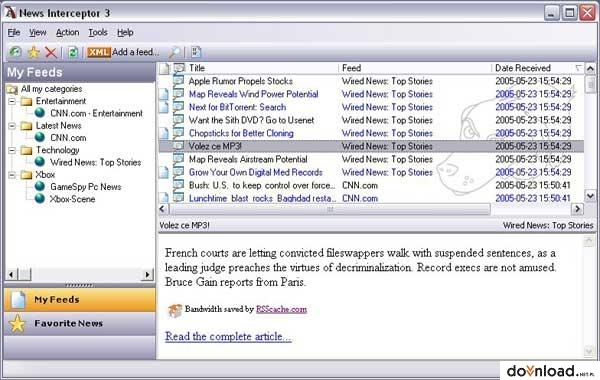Click the preview pane scroll down arrow
Image resolution: width=600 pixels, height=380 pixels.
click(589, 351)
